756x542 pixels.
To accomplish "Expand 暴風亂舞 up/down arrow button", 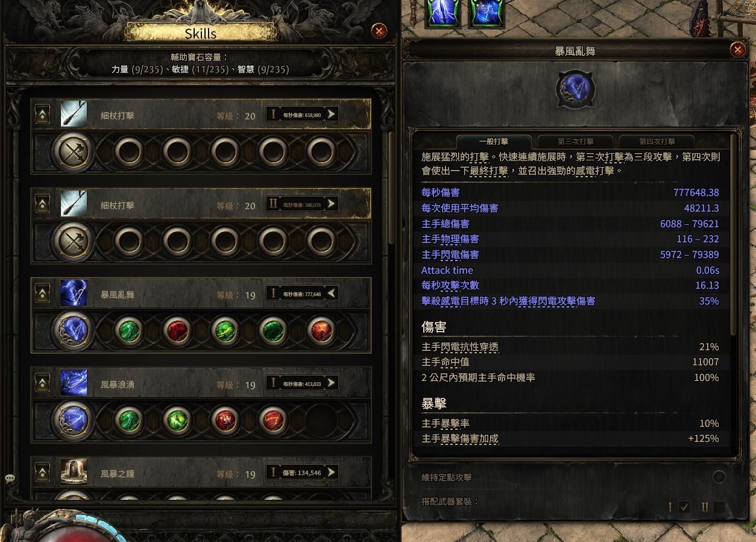I will click(42, 294).
